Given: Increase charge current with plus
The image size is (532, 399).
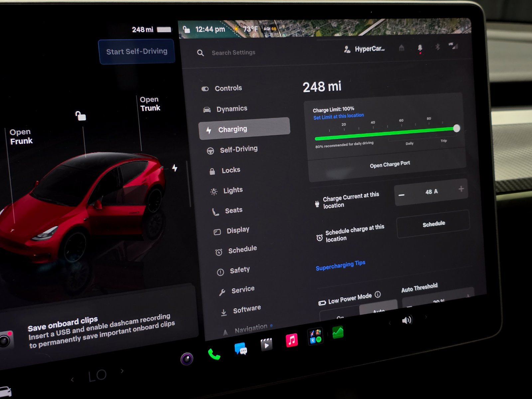Looking at the screenshot, I should coord(461,189).
